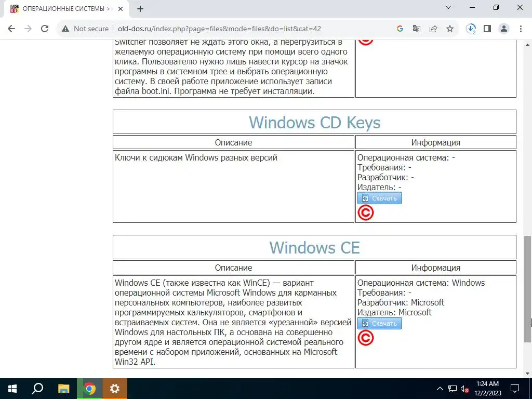The height and width of the screenshot is (399, 532).
Task: Open the Windows CD Keys title link
Action: [x=314, y=123]
